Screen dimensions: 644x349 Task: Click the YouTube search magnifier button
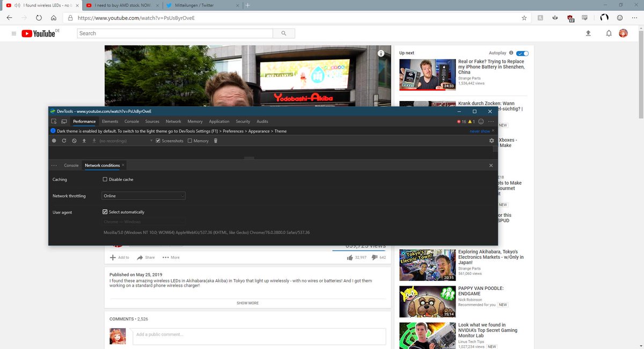point(283,33)
